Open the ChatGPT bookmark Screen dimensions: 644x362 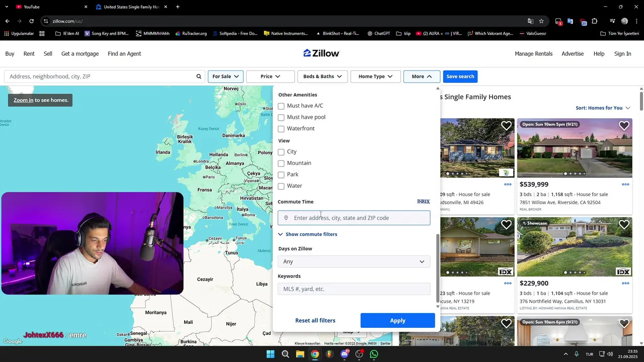coord(378,34)
